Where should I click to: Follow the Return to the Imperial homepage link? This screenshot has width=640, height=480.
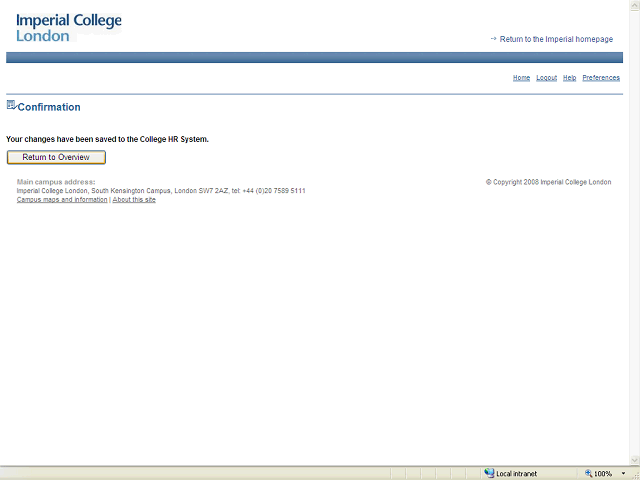pyautogui.click(x=556, y=39)
